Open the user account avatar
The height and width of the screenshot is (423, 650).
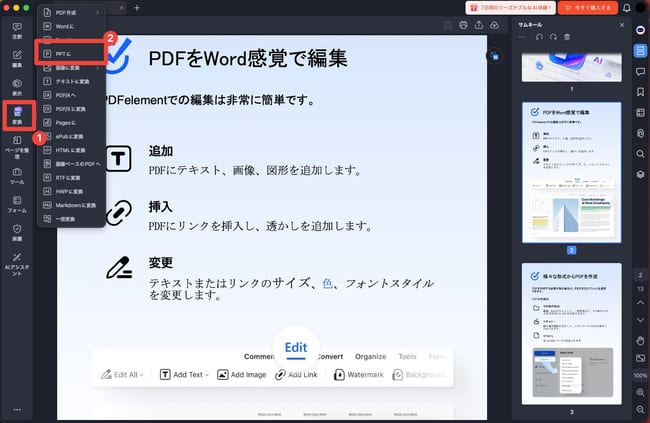pyautogui.click(x=641, y=7)
